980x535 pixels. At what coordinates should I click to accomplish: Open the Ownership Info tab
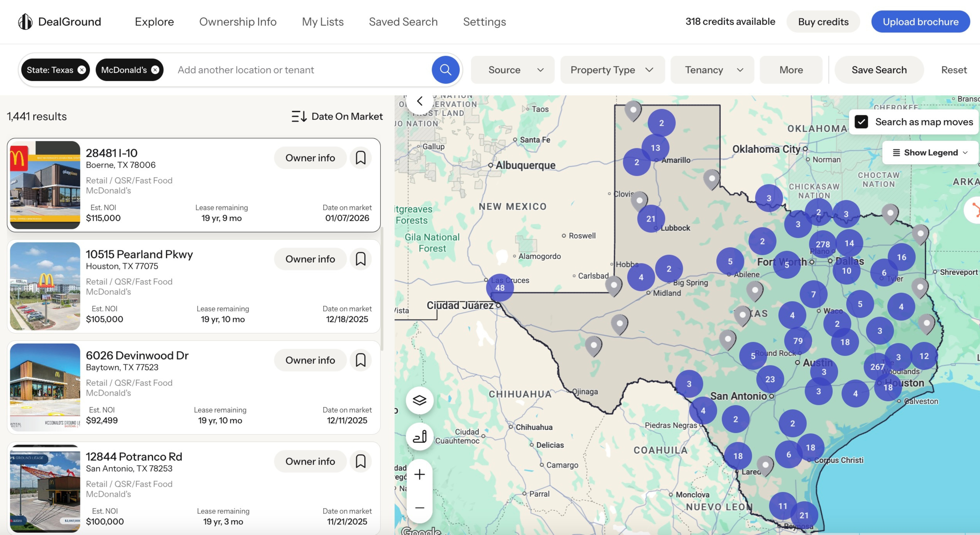click(238, 22)
